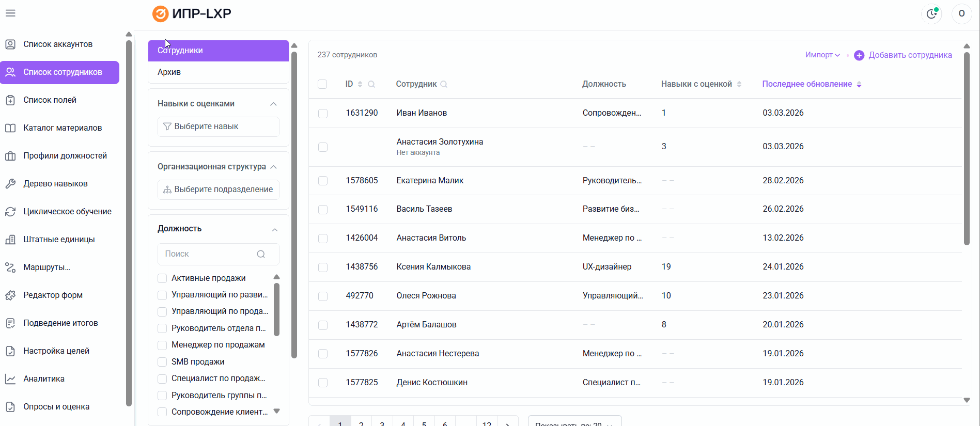Click the search icon next to ID column
Image resolution: width=980 pixels, height=426 pixels.
click(371, 84)
